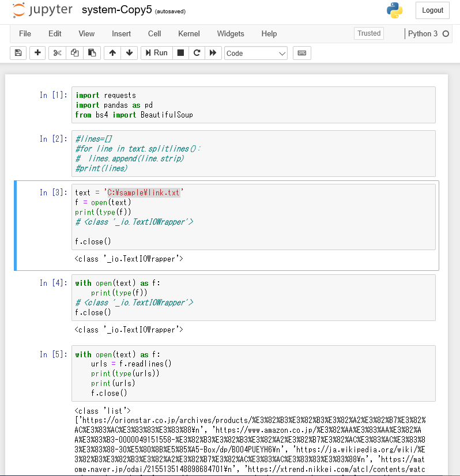460x476 pixels.
Task: Click the save and checkpoint icon
Action: [18, 53]
